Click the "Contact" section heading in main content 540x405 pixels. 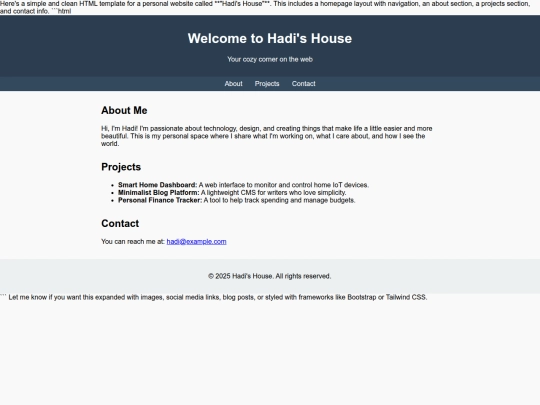pos(120,223)
